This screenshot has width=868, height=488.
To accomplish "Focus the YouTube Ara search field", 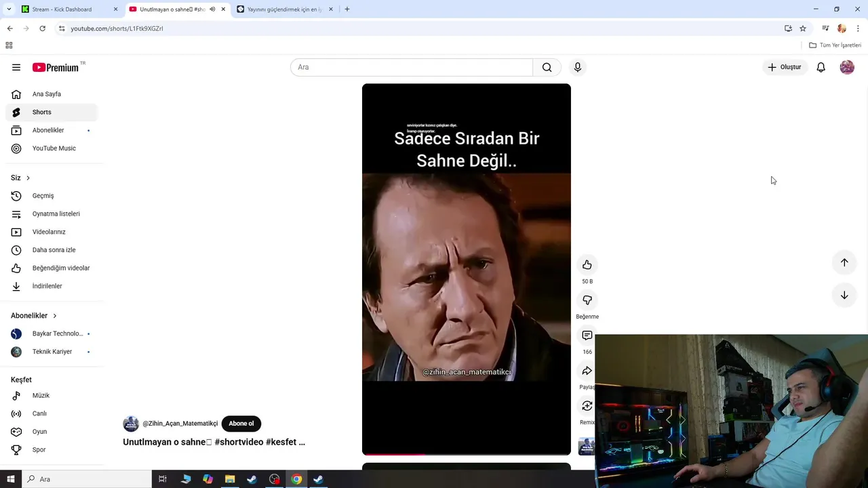I will (412, 67).
